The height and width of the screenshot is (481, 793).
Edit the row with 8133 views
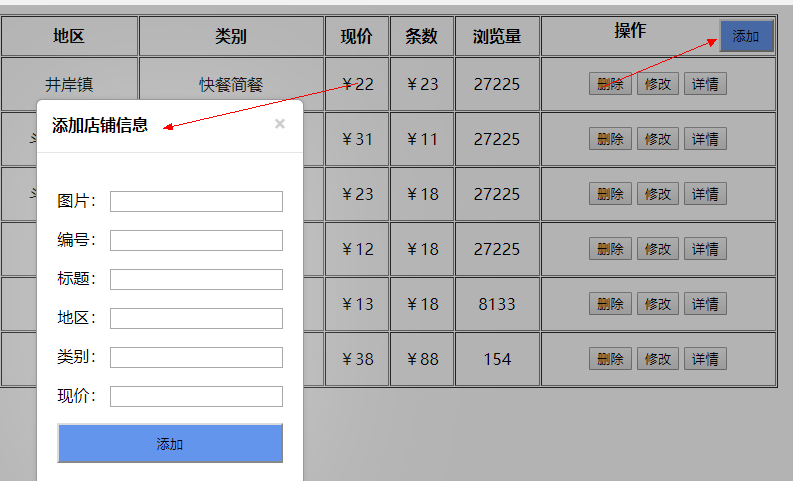[657, 303]
